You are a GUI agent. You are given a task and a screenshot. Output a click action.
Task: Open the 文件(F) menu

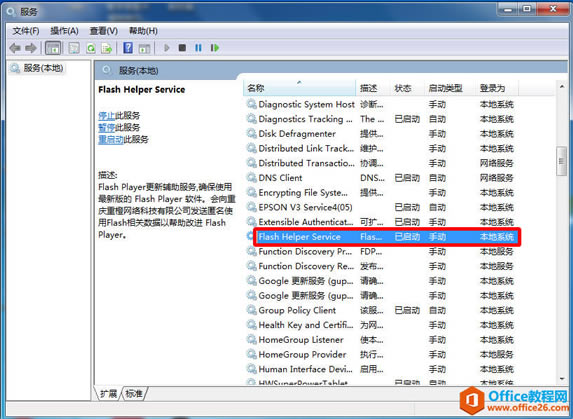coord(26,31)
